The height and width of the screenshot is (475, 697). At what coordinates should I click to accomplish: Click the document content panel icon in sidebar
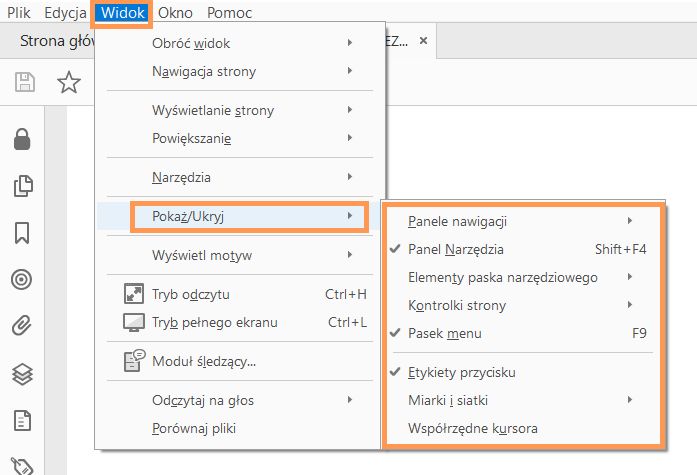22,420
